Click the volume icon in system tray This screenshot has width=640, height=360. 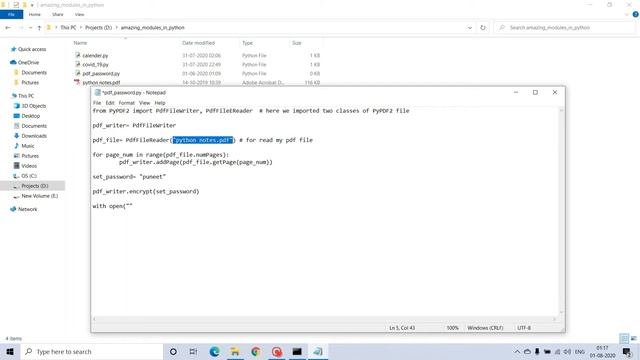point(567,351)
